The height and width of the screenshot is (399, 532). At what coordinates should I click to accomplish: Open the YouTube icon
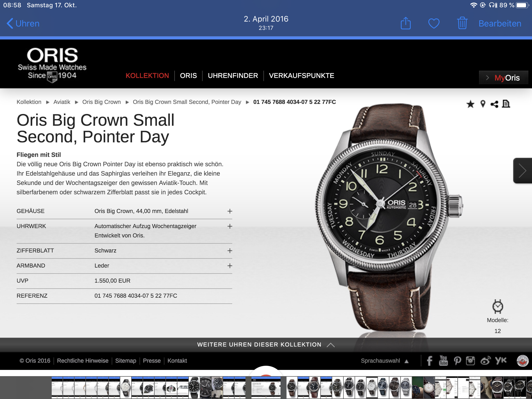click(443, 361)
